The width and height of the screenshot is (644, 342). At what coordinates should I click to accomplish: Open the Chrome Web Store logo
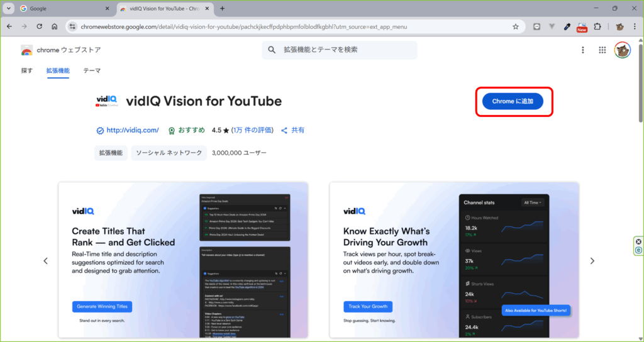(x=60, y=50)
